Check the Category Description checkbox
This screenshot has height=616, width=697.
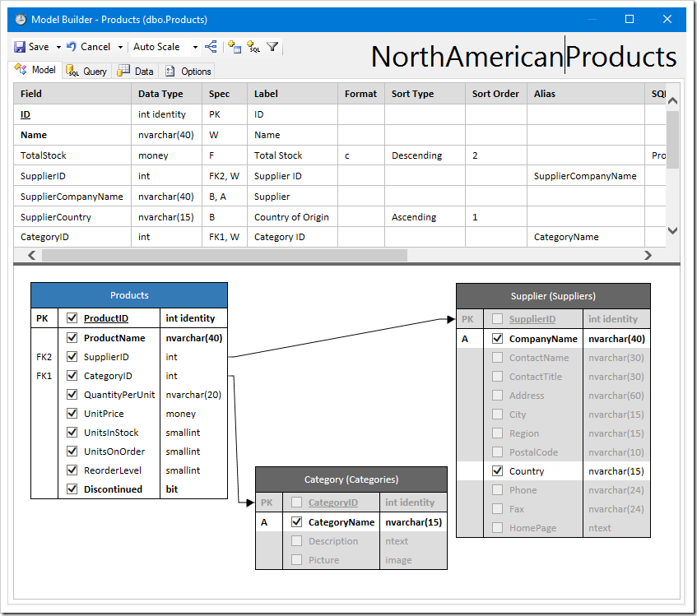coord(296,541)
